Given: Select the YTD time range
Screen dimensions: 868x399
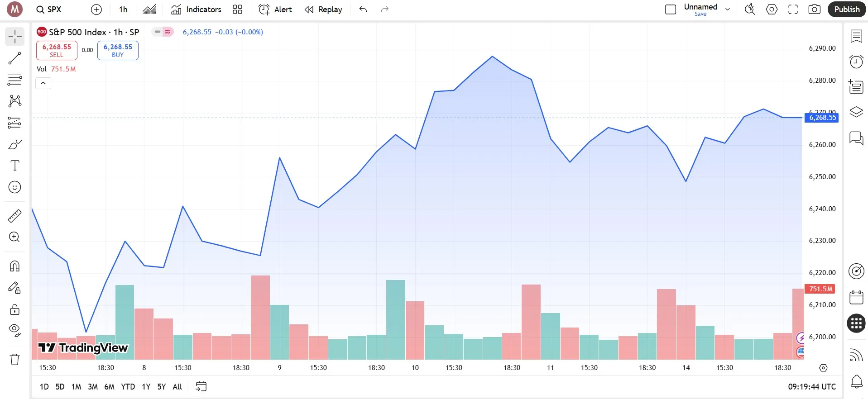Looking at the screenshot, I should (128, 387).
